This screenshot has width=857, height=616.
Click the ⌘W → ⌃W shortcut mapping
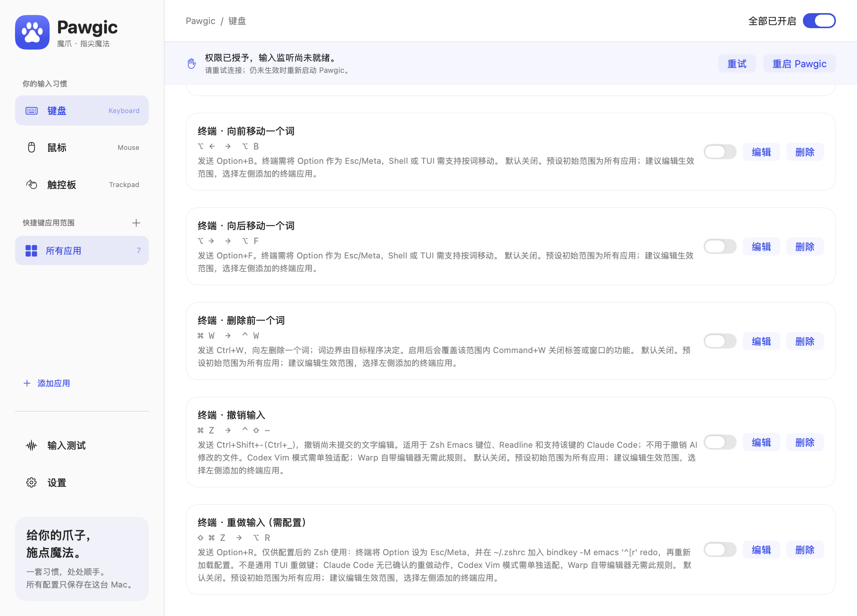click(x=228, y=335)
